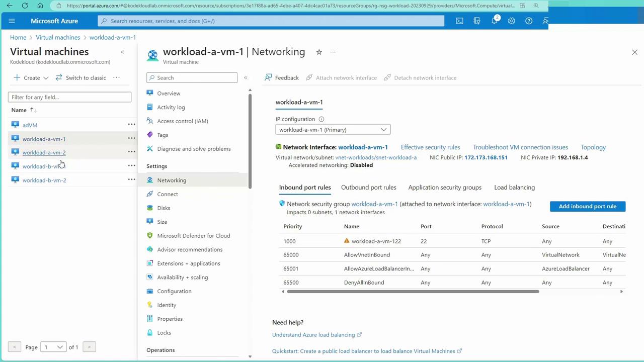Viewport: 644px width, 362px height.
Task: Open the notifications bell icon
Action: [494, 21]
